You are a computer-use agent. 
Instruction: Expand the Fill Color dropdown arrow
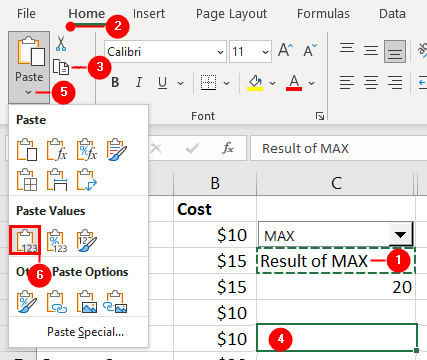coord(272,83)
